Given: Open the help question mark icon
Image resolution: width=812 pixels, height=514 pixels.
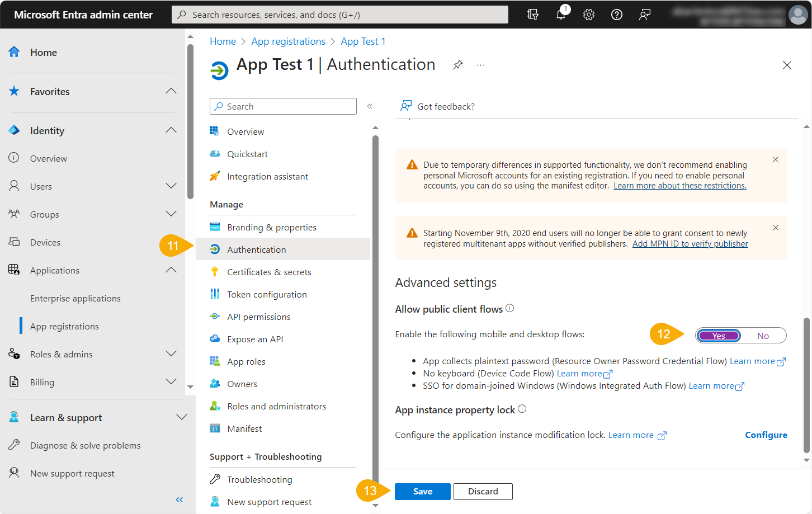Looking at the screenshot, I should (x=616, y=15).
